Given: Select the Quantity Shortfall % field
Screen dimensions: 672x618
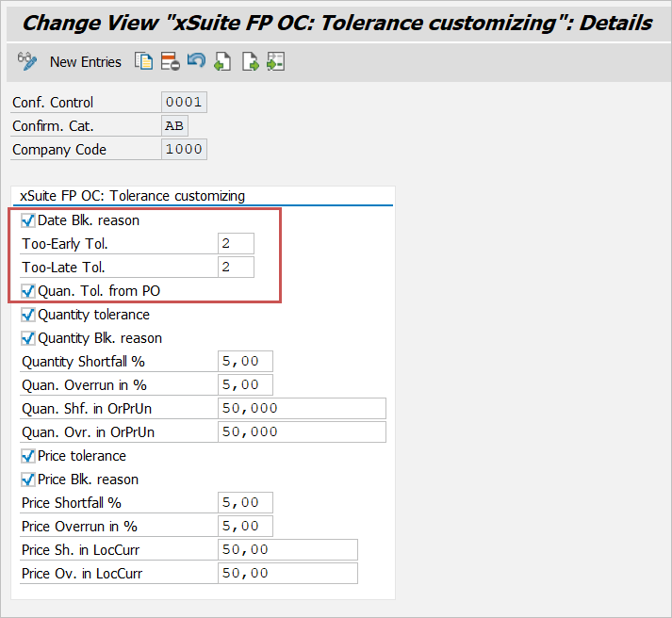Looking at the screenshot, I should click(x=245, y=362).
